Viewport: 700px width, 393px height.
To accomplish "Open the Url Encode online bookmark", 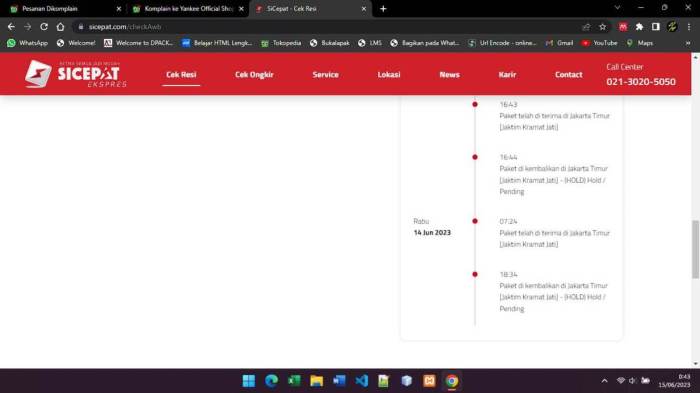I will point(503,43).
